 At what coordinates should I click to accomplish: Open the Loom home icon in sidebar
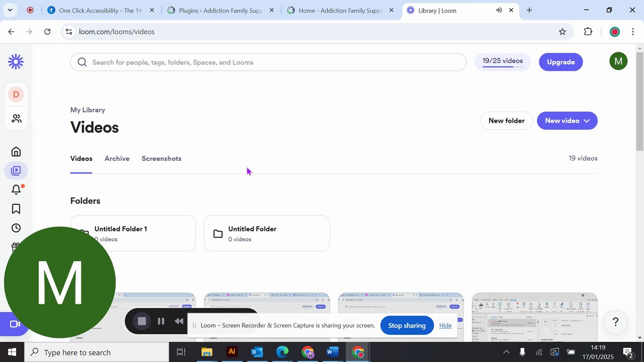16,151
